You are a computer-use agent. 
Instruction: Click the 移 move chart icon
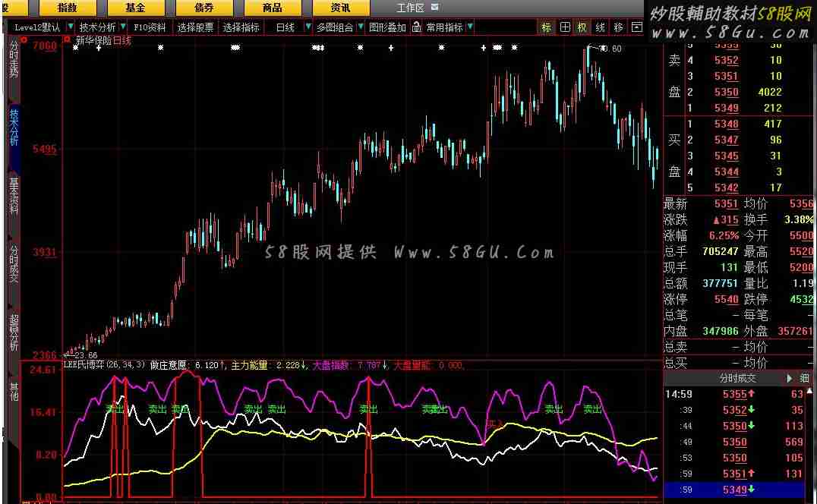pyautogui.click(x=619, y=27)
